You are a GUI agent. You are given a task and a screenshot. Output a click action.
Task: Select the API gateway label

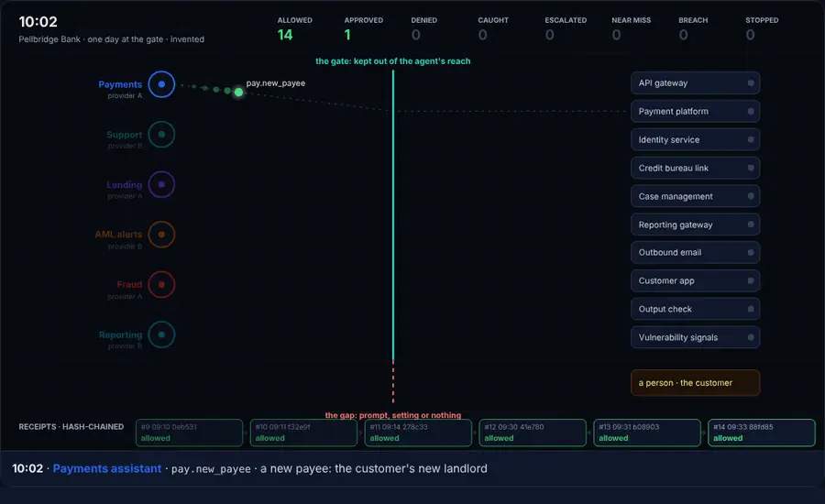point(663,83)
